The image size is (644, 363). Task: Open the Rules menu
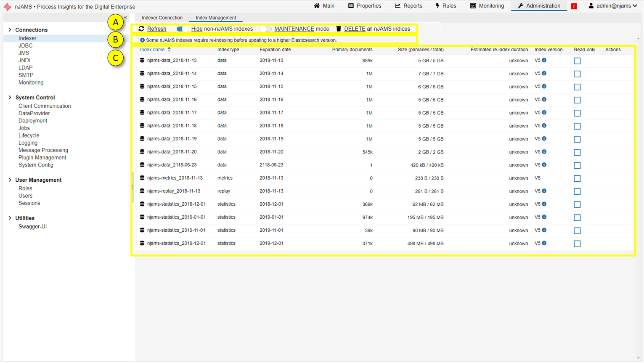point(445,6)
